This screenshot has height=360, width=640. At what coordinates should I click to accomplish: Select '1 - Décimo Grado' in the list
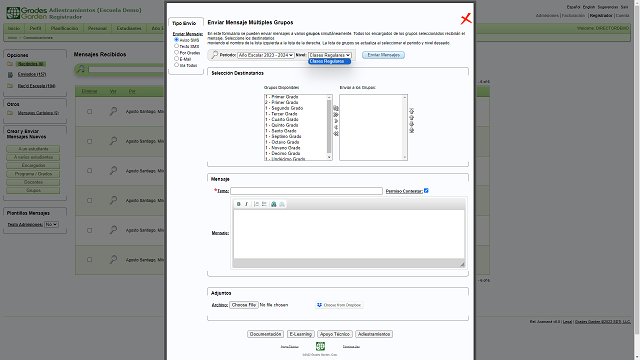(x=282, y=153)
